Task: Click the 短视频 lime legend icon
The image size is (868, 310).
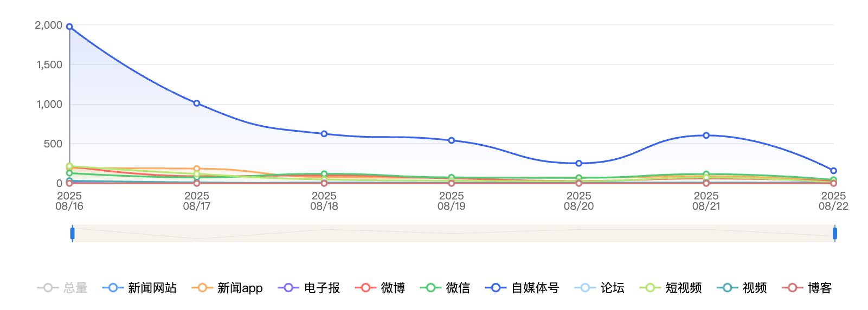Action: 650,288
